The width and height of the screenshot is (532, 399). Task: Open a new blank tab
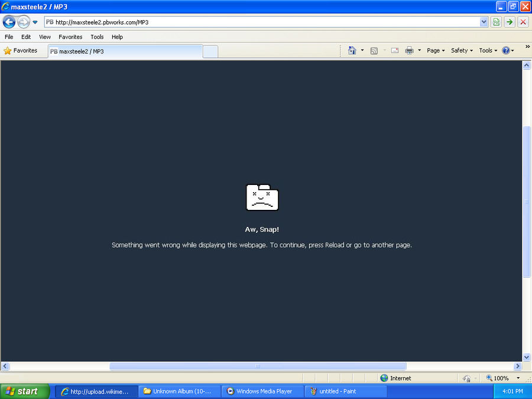[210, 51]
